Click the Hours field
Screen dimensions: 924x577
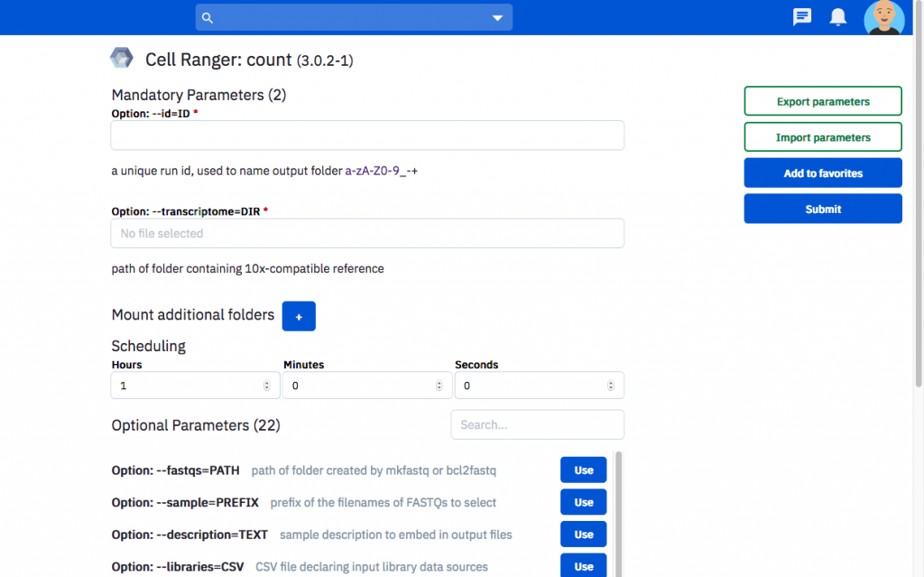[x=195, y=386]
